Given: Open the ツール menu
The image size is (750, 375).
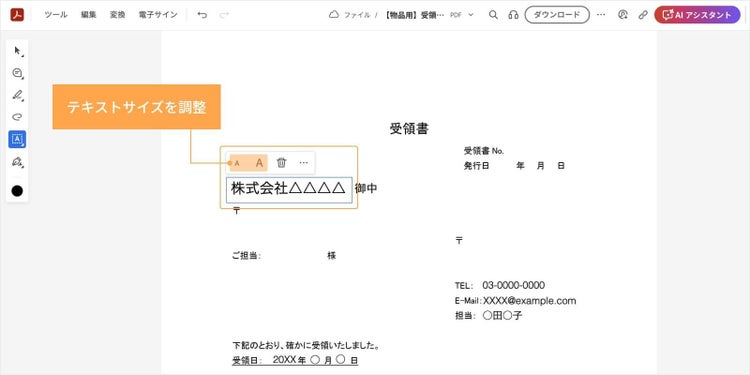Looking at the screenshot, I should tap(55, 15).
